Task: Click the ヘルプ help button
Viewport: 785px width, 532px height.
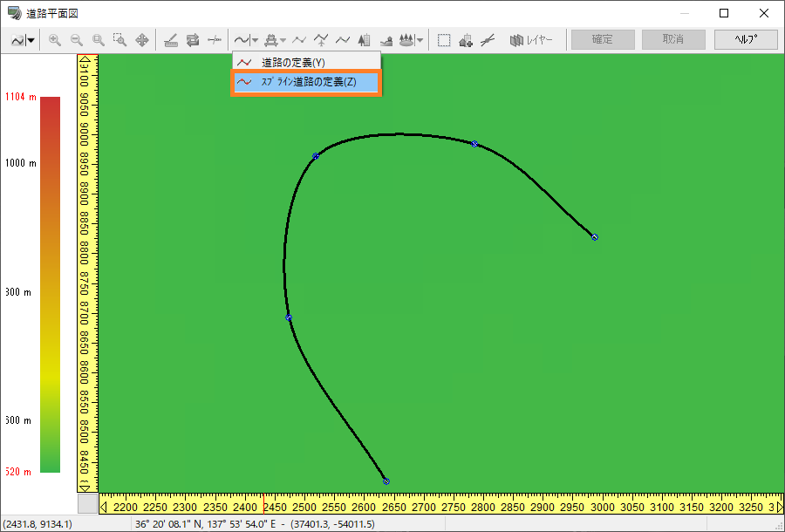Action: [x=746, y=39]
